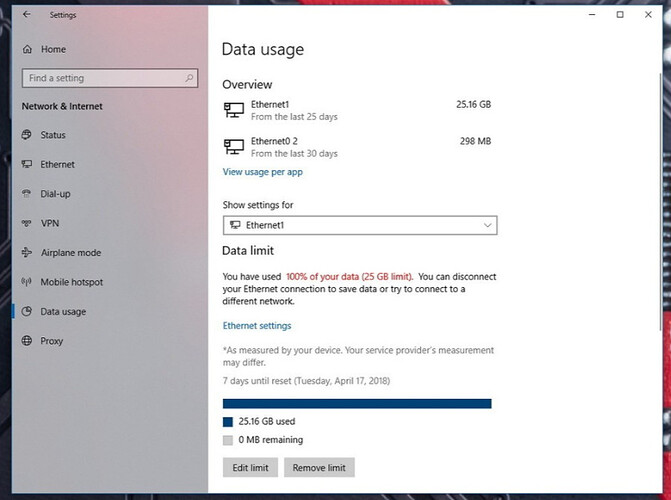671x500 pixels.
Task: Click the dropdown chevron next to Ethernet1
Action: click(487, 226)
